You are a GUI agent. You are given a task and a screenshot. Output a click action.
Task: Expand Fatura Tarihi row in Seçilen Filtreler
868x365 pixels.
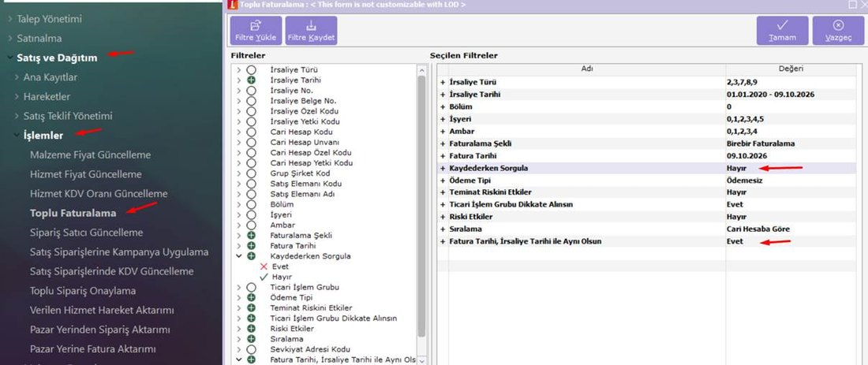coord(443,156)
